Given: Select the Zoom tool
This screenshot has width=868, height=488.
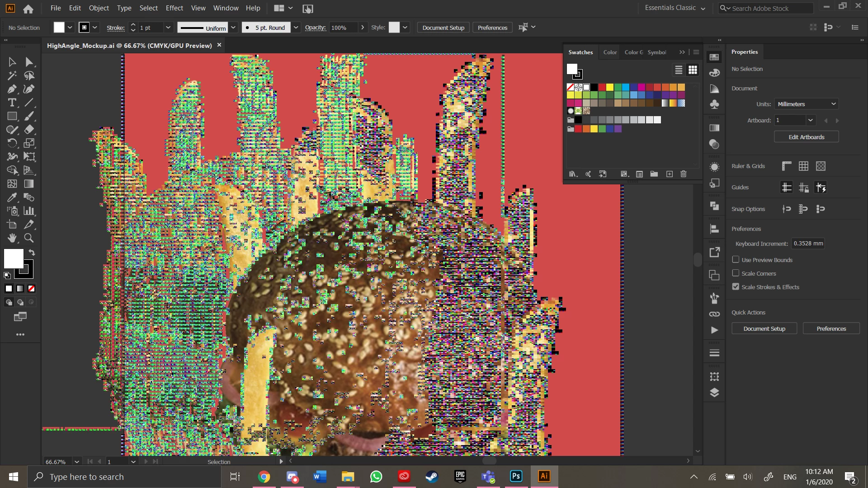Looking at the screenshot, I should click(29, 238).
